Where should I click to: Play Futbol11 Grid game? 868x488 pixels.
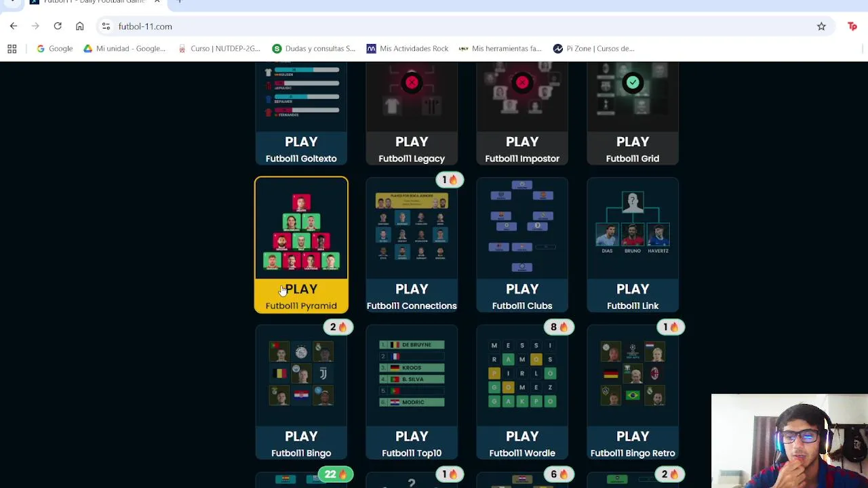tap(633, 149)
